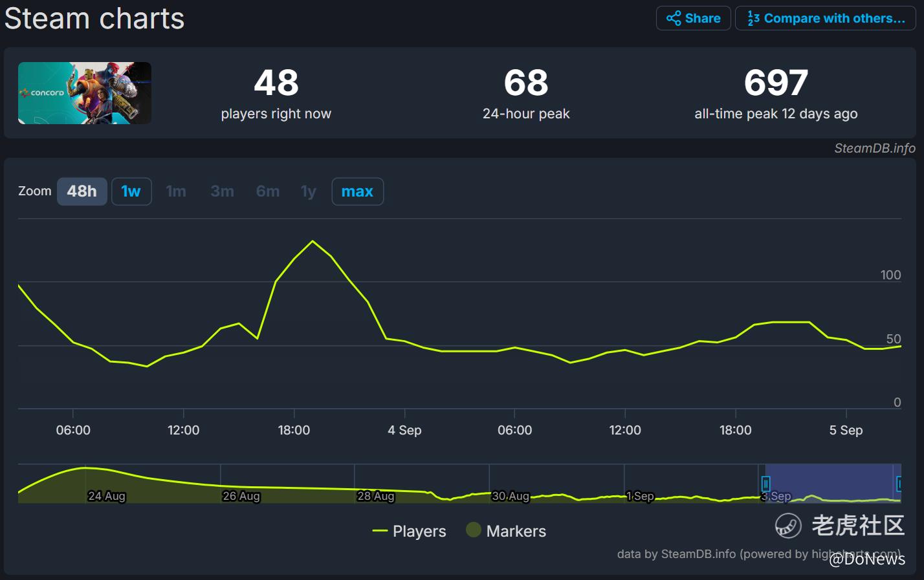Click the 68 24-hour peak value
This screenshot has width=924, height=580.
[526, 83]
